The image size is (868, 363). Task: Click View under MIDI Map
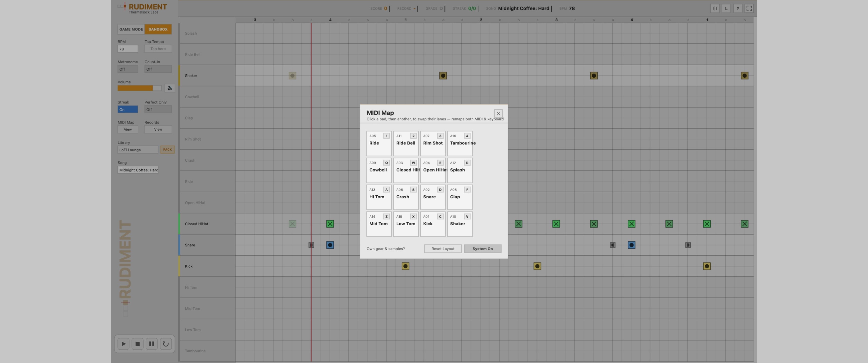pyautogui.click(x=128, y=130)
